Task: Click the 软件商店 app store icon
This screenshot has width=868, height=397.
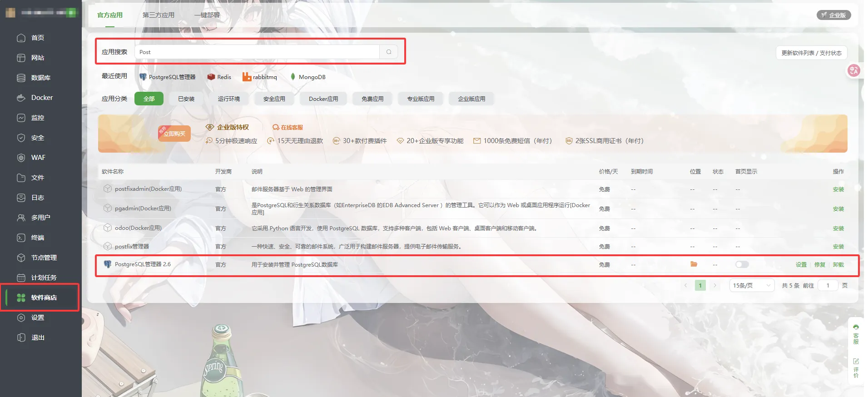Action: point(21,298)
